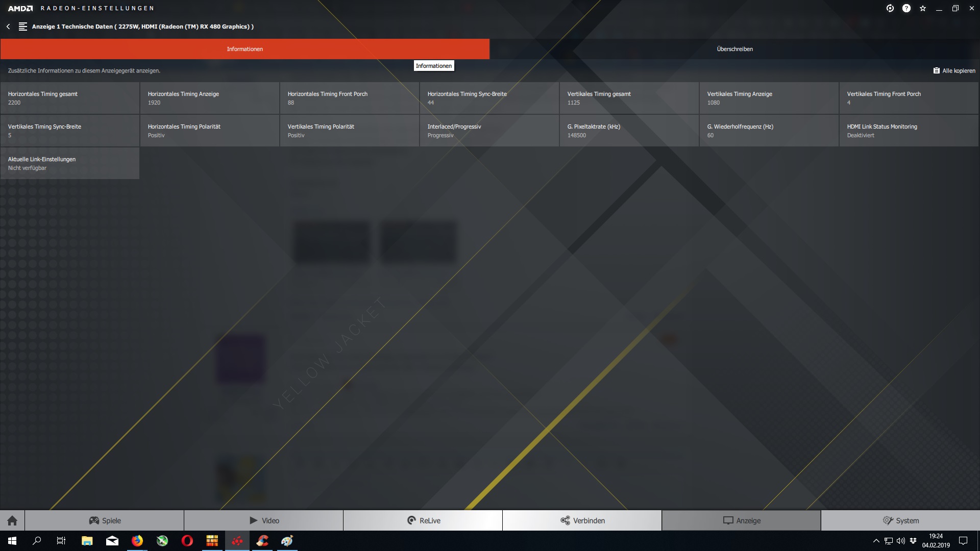The width and height of the screenshot is (980, 551).
Task: Click the home icon in bottom bar
Action: (x=12, y=520)
